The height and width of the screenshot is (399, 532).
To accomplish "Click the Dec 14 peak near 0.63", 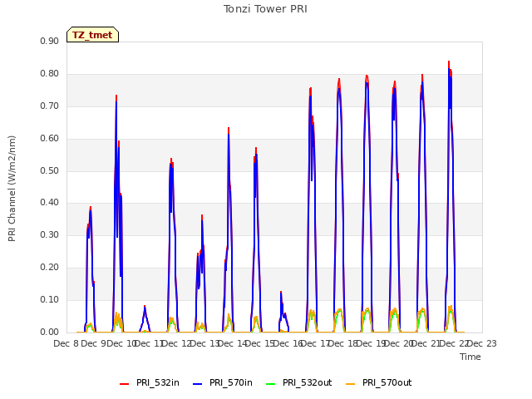I will (229, 128).
